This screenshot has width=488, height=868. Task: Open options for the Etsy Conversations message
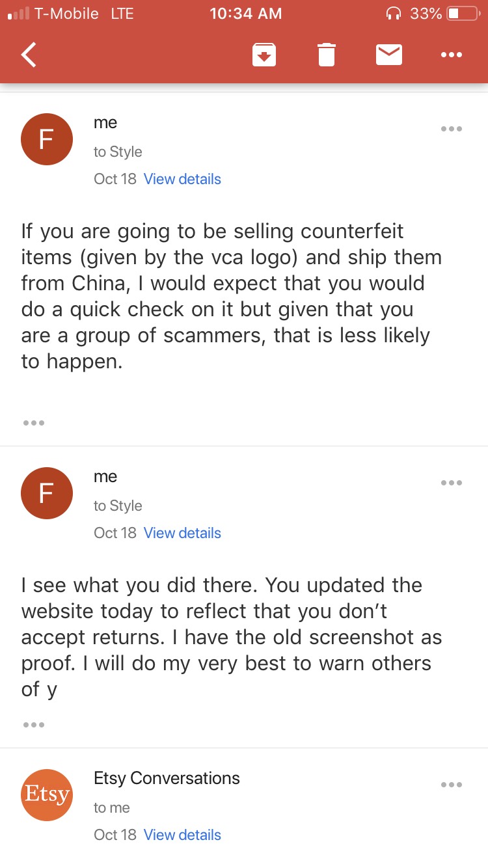pos(451,785)
